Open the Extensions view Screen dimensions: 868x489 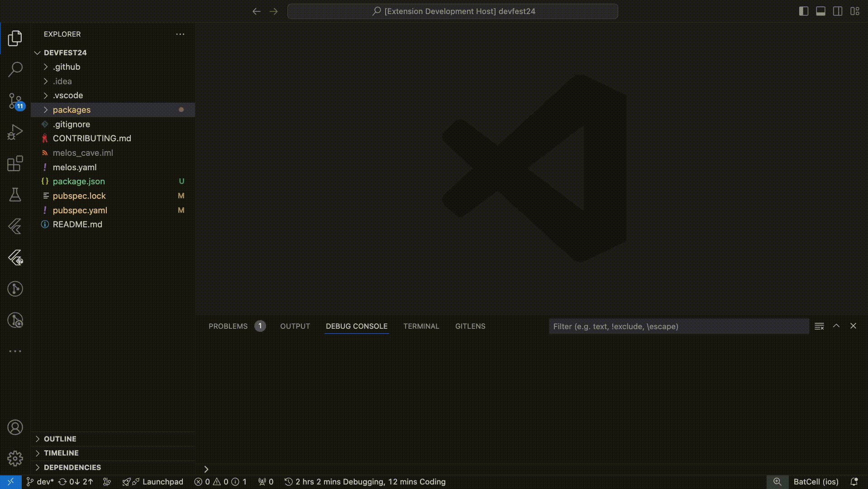click(x=15, y=163)
